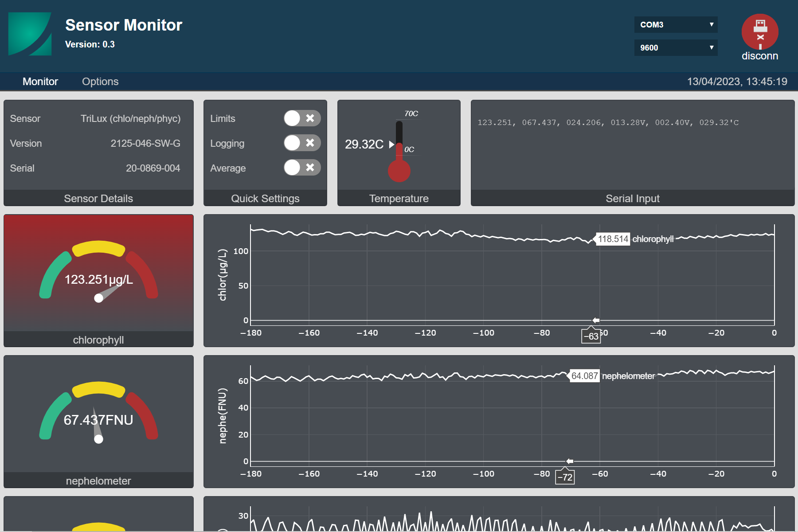Select the Monitor tab
Screen dimensions: 798x532
[40, 82]
